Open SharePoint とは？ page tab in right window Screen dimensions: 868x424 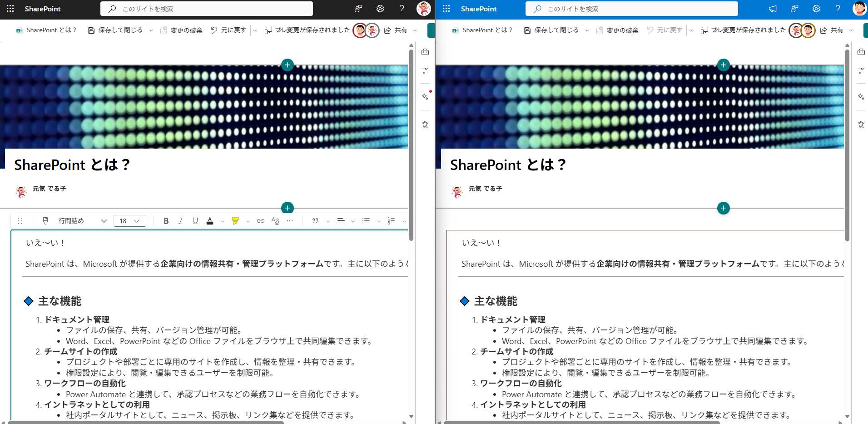[482, 30]
